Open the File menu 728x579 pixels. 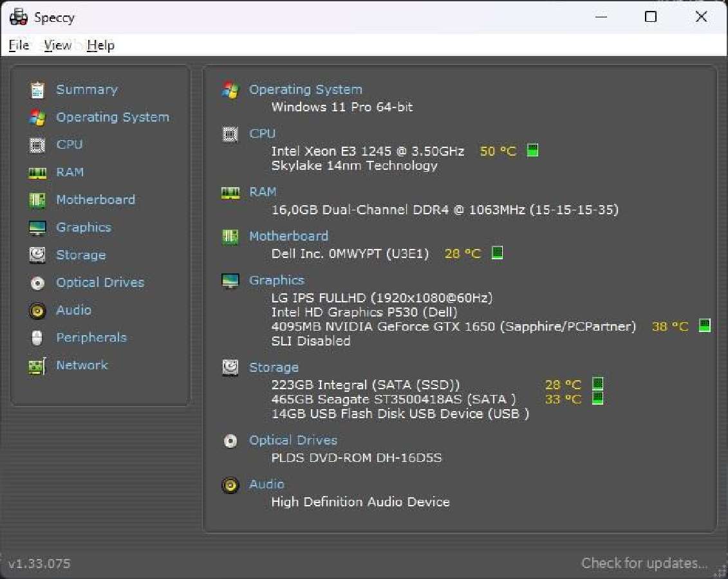click(19, 45)
